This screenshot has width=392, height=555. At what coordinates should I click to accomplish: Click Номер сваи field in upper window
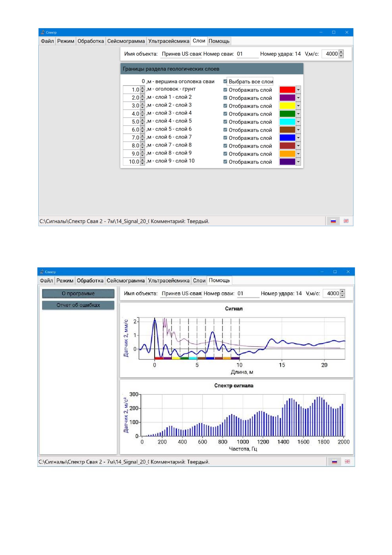pos(247,54)
